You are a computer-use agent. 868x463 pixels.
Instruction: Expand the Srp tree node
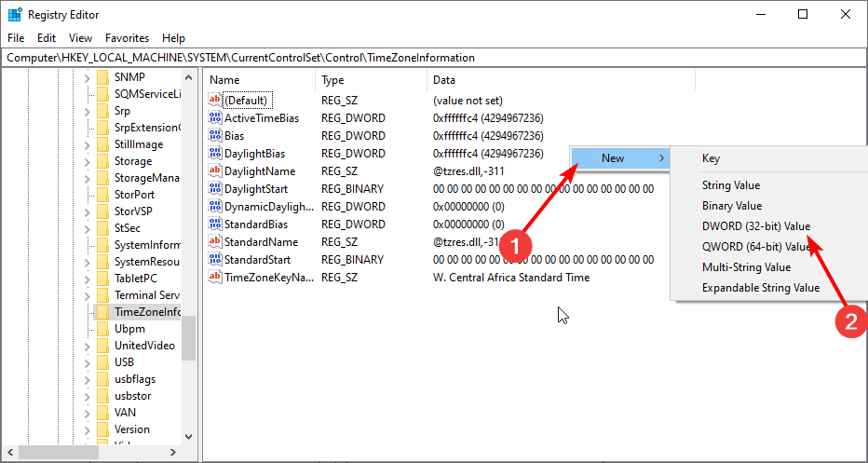click(x=87, y=111)
